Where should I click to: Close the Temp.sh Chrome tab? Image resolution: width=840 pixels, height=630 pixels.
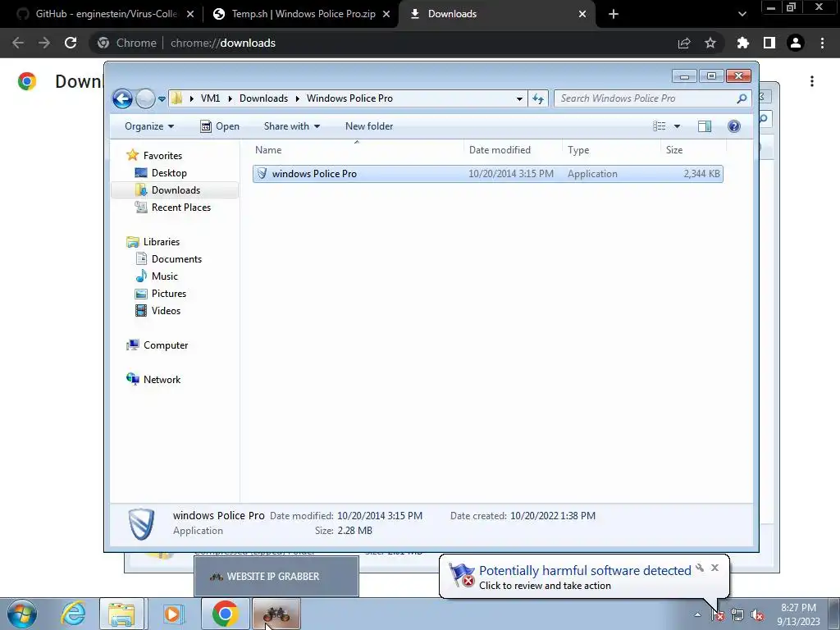coord(386,14)
